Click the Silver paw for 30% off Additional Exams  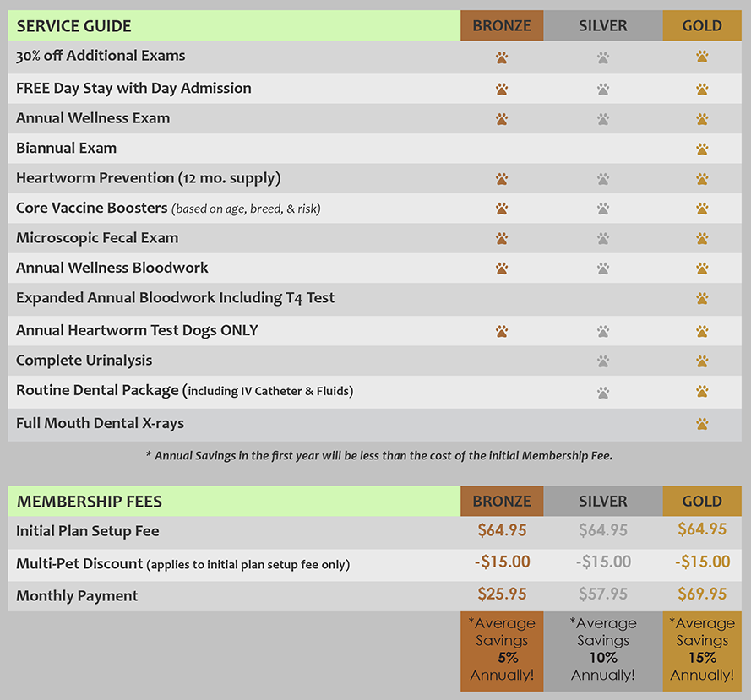click(x=603, y=58)
